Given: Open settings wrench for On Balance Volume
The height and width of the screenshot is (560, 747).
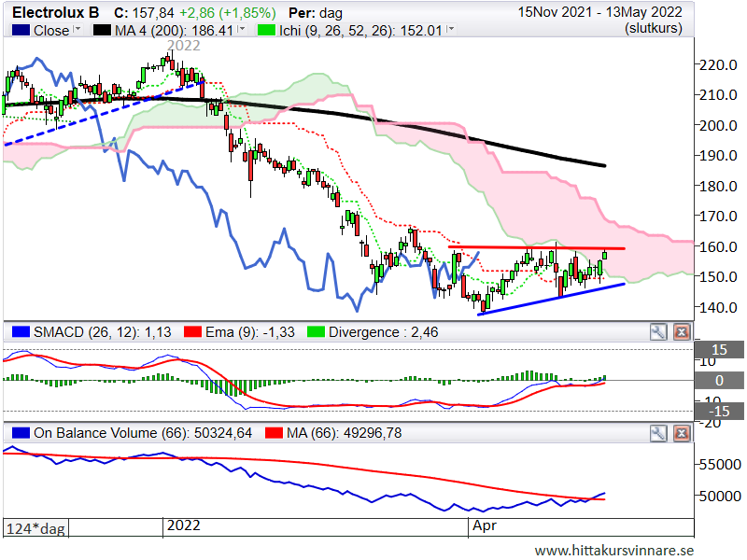Looking at the screenshot, I should (658, 433).
